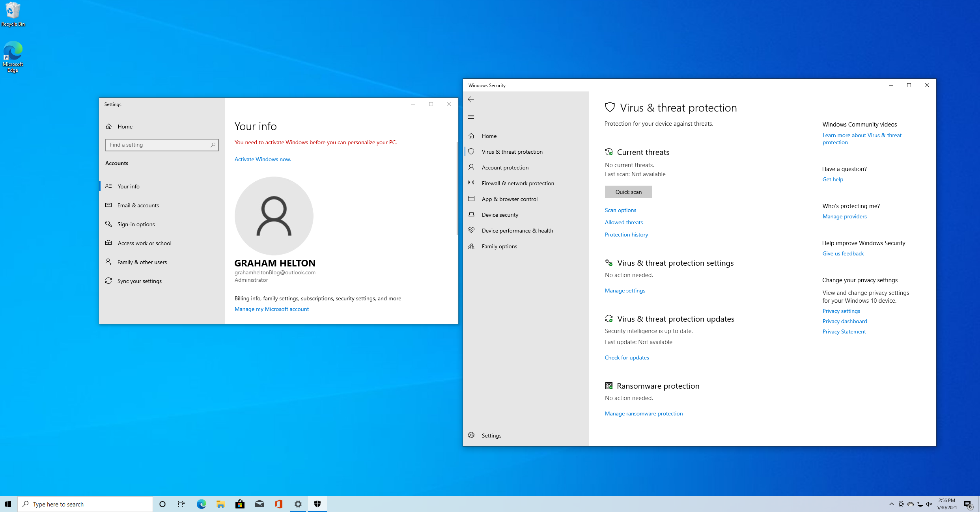Click Manage settings under protection settings

625,290
